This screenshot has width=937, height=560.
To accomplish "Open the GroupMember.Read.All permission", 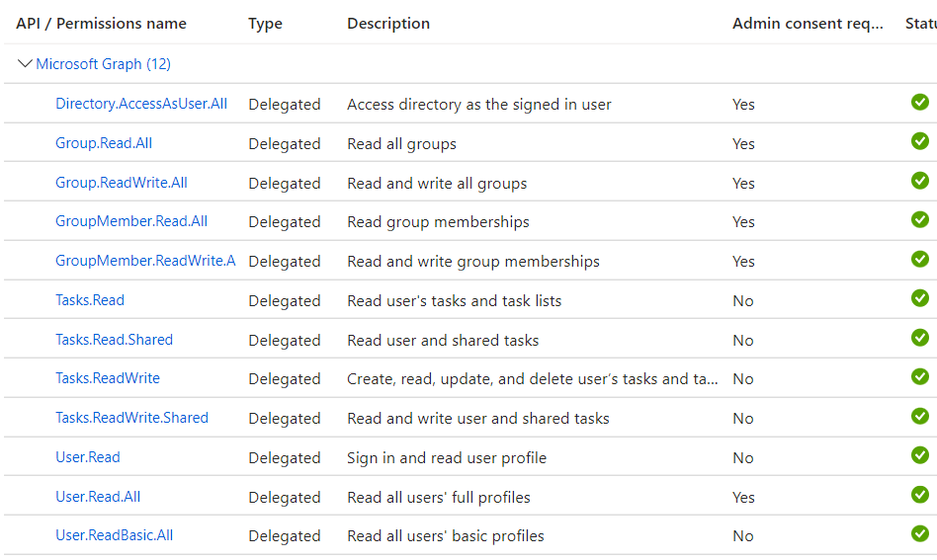I will coord(131,221).
